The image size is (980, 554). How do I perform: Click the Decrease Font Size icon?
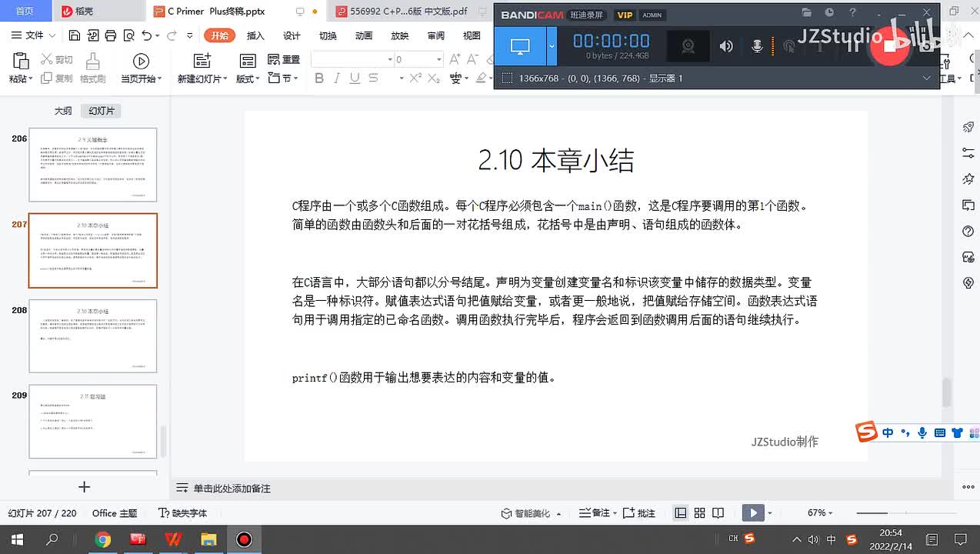(473, 59)
